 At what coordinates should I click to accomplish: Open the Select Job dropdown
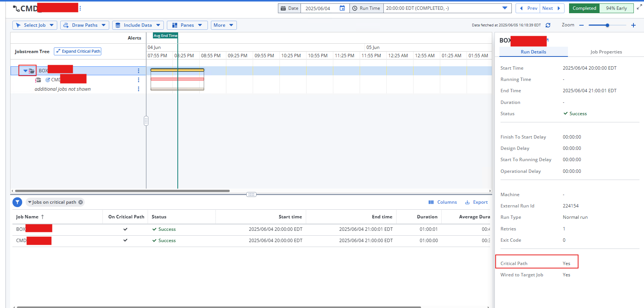point(35,25)
